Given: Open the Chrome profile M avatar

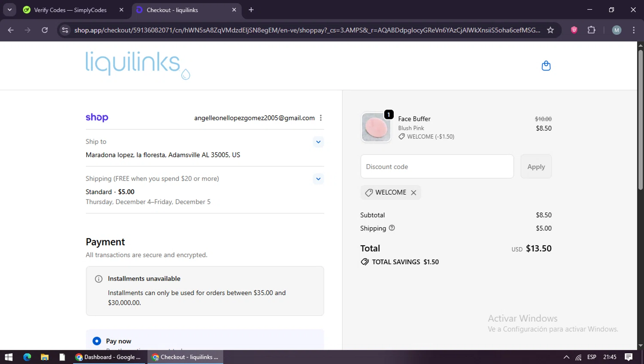Looking at the screenshot, I should [617, 30].
